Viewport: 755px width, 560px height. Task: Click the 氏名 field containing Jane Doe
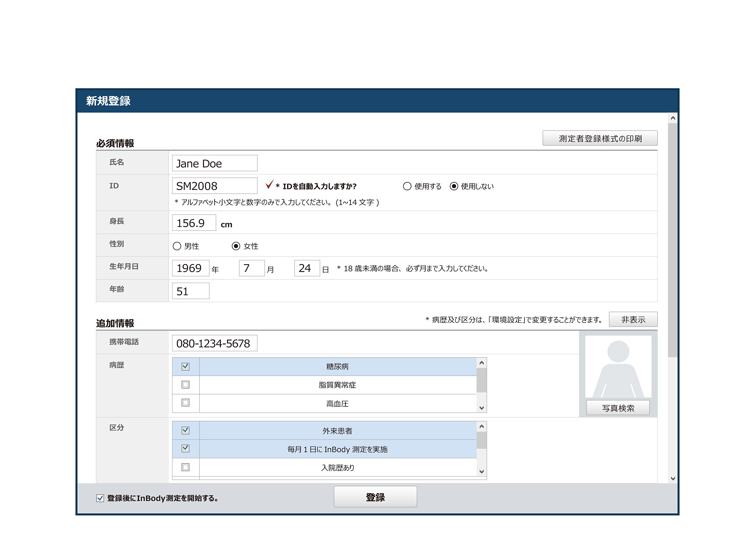point(214,163)
